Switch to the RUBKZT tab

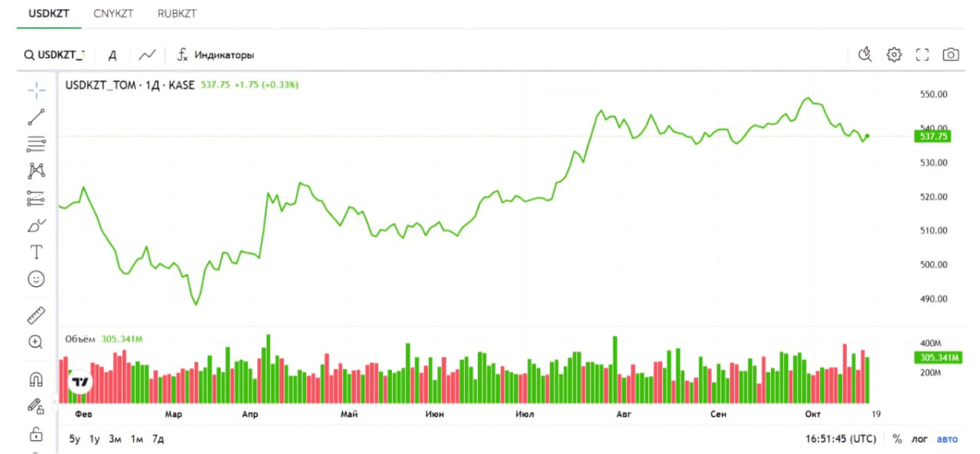(x=177, y=14)
